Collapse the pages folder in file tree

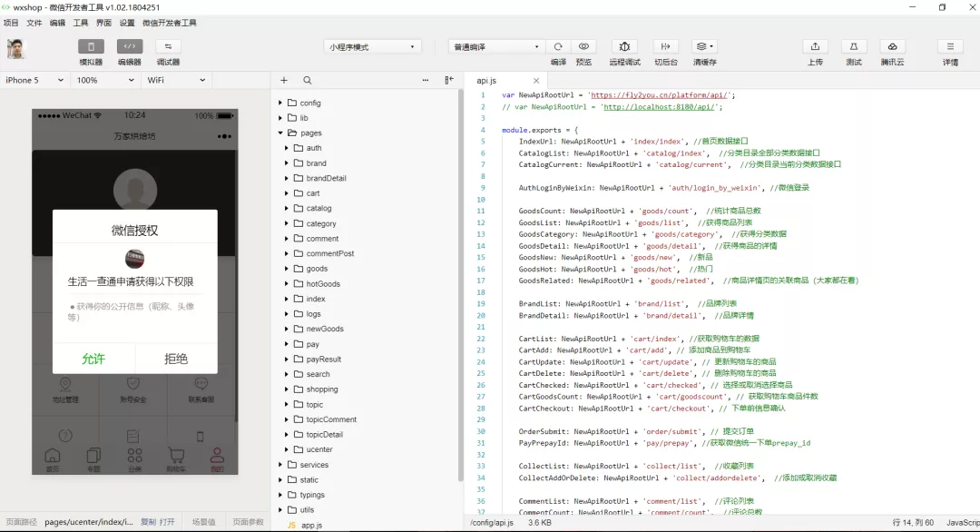pos(281,133)
